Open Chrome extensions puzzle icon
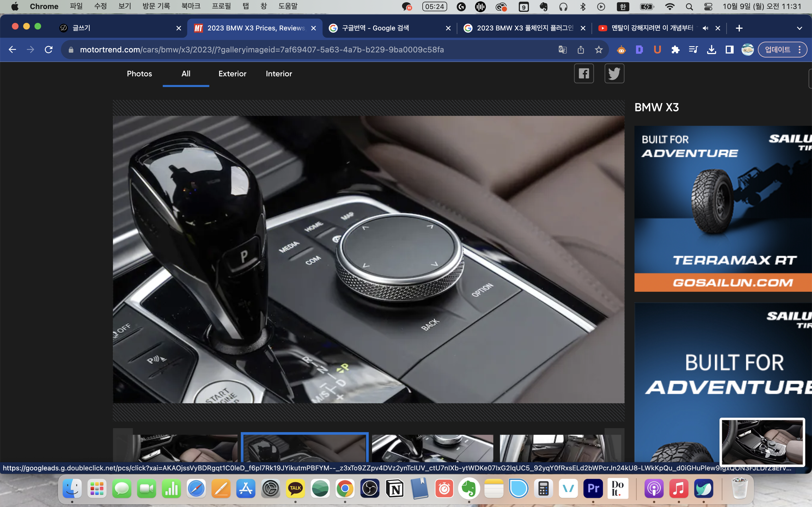Viewport: 812px width, 507px height. [x=676, y=50]
